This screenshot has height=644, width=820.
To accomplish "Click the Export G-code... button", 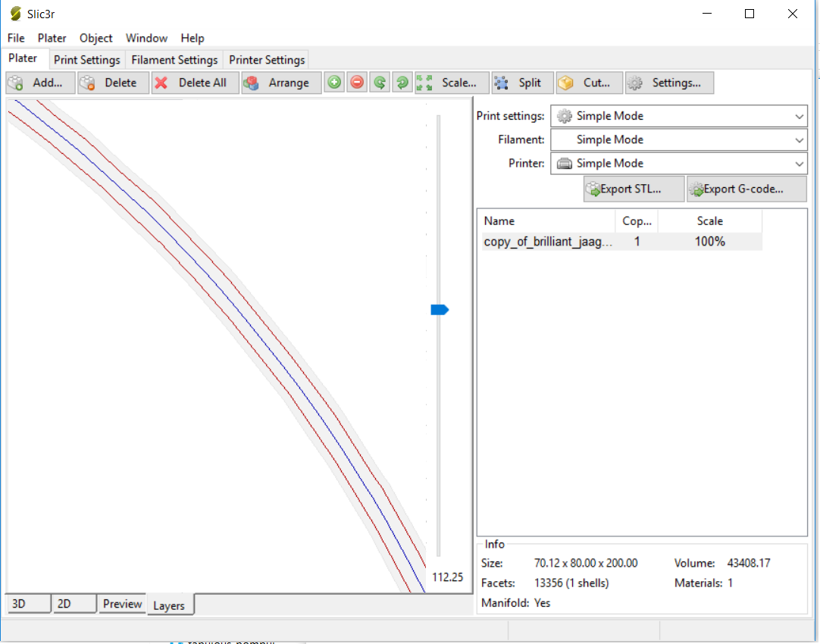I will tap(746, 189).
